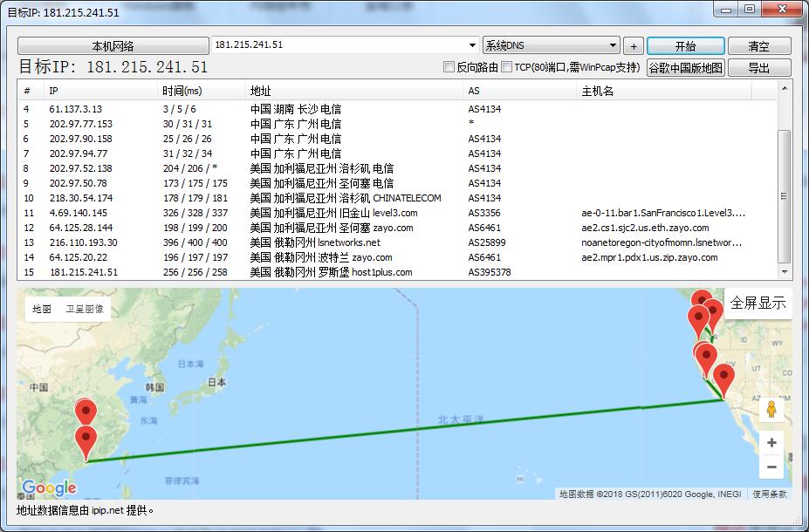
Task: Click the Street View pegman icon
Action: (x=771, y=409)
